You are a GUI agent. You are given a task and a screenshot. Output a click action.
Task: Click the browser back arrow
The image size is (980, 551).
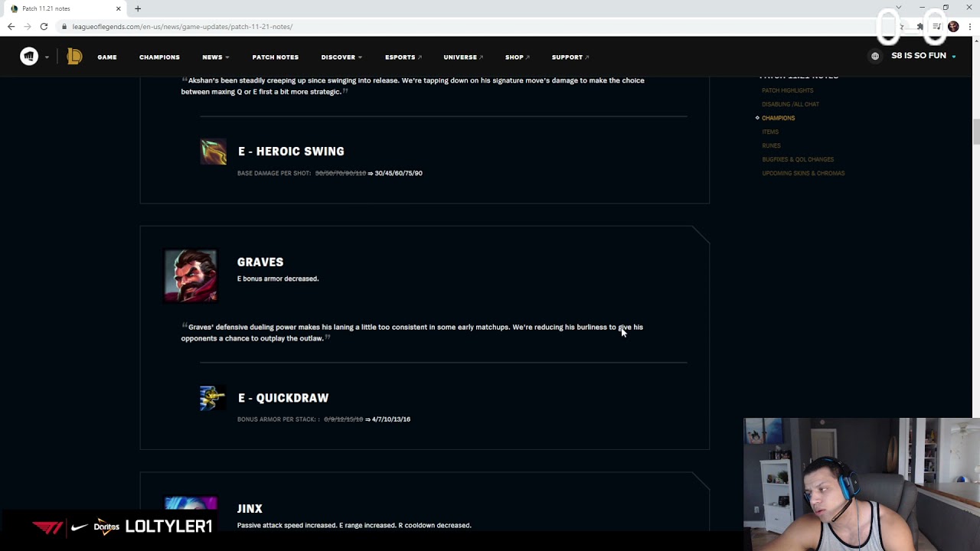(x=11, y=26)
